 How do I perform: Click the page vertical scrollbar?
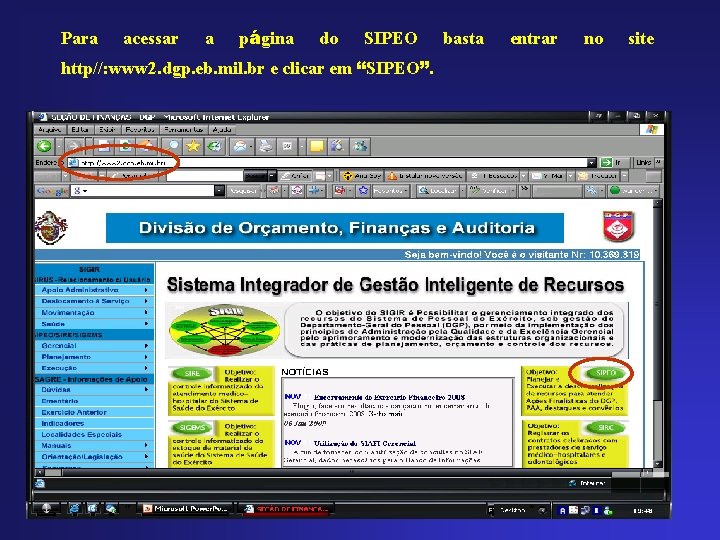658,334
